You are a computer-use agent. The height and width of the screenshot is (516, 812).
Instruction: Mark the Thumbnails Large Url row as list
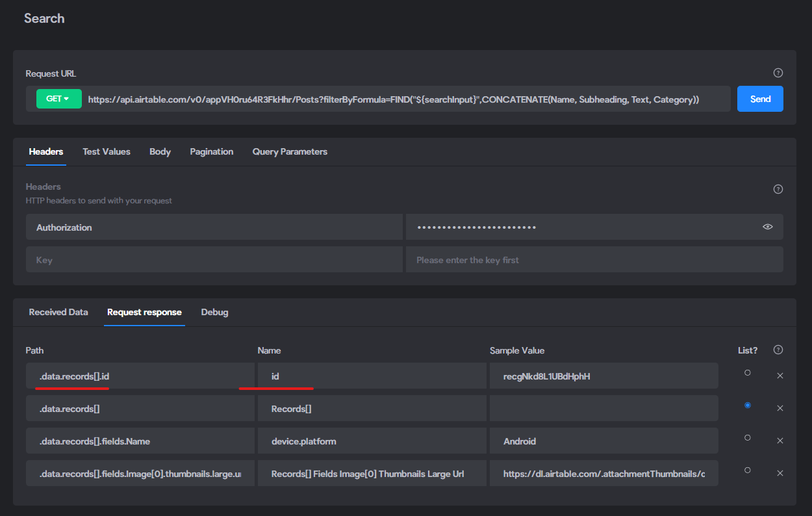pos(748,470)
